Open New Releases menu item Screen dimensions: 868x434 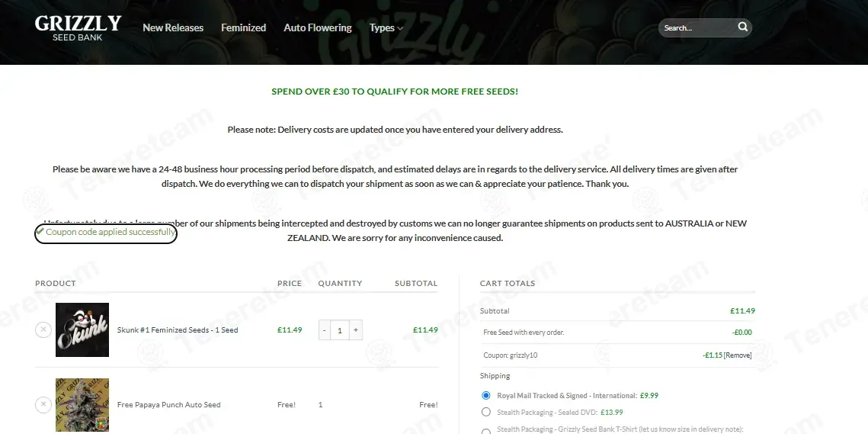(x=173, y=27)
